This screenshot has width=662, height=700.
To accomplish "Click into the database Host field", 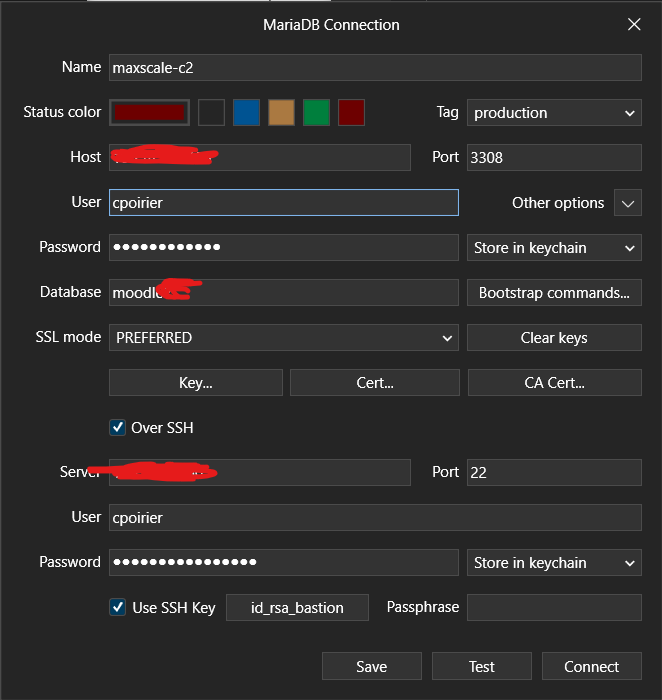I will tap(260, 157).
